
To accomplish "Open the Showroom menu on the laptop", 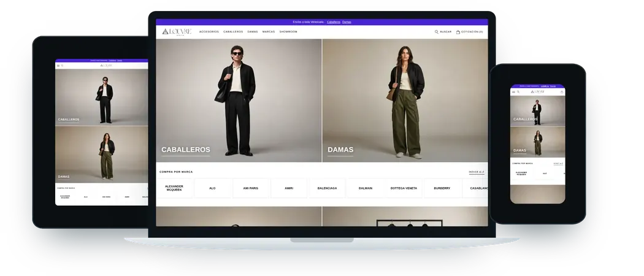I will pyautogui.click(x=288, y=32).
